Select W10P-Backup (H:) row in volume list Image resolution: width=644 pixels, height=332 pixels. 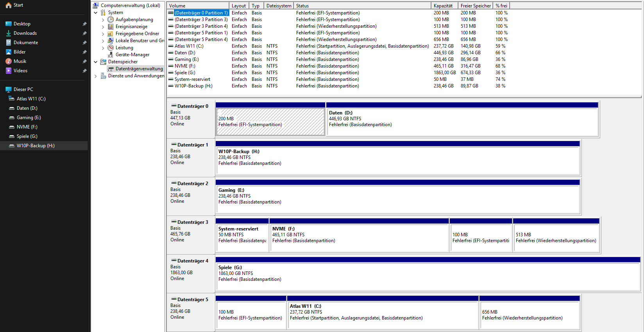pyautogui.click(x=338, y=86)
